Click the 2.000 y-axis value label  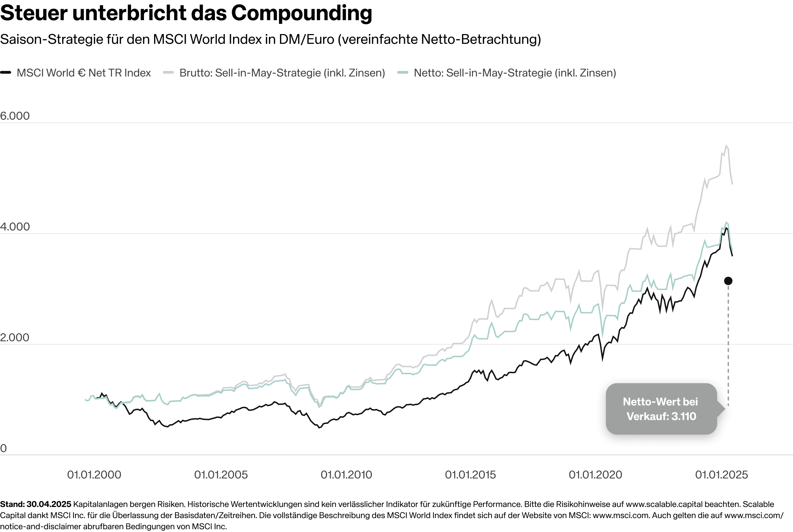[x=15, y=338]
